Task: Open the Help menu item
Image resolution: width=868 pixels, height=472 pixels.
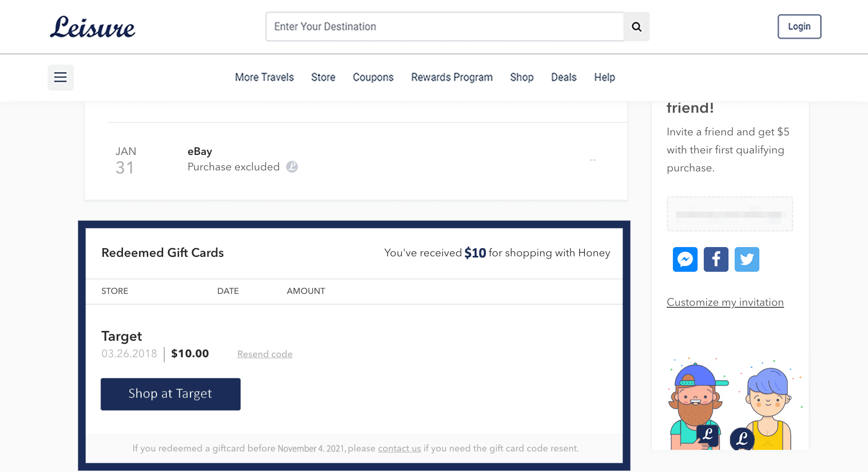Action: coord(604,77)
